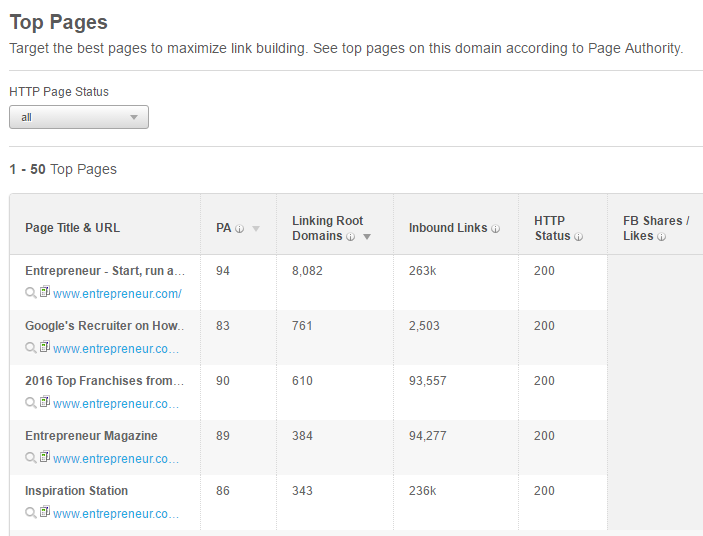Click the HTTP Status header label
The width and height of the screenshot is (703, 536).
pos(552,228)
